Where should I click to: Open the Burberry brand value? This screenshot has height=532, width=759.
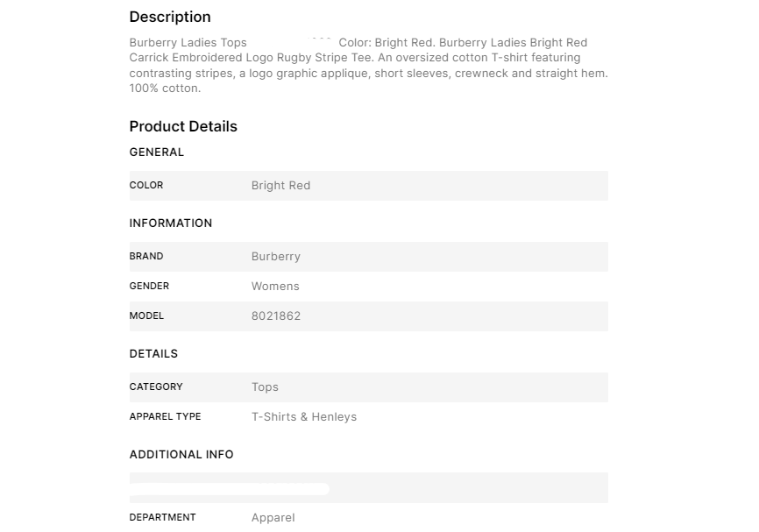276,257
